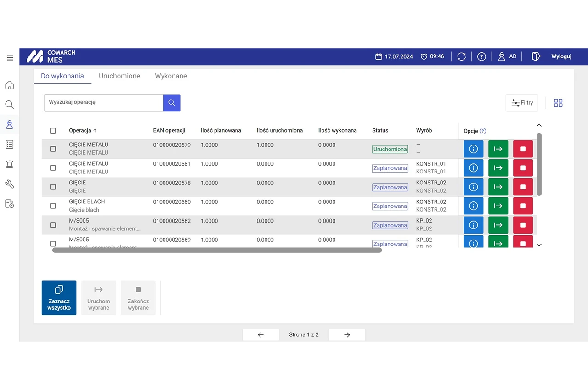The image size is (588, 390).
Task: Open the alarm siren sidebar icon
Action: (x=9, y=164)
